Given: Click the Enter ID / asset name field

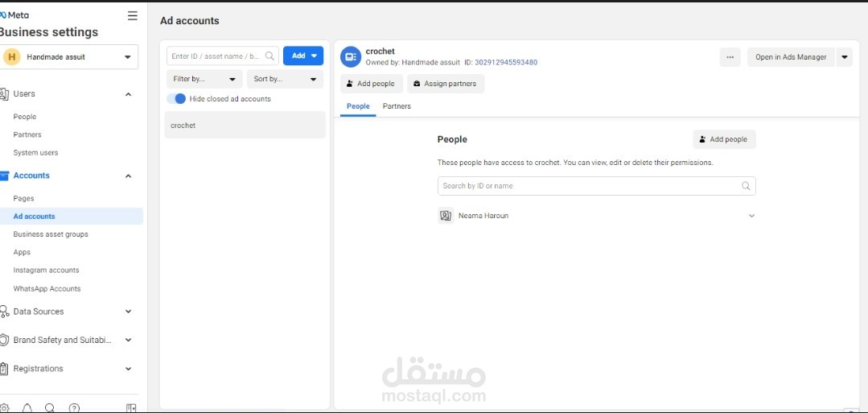Looking at the screenshot, I should click(x=223, y=56).
